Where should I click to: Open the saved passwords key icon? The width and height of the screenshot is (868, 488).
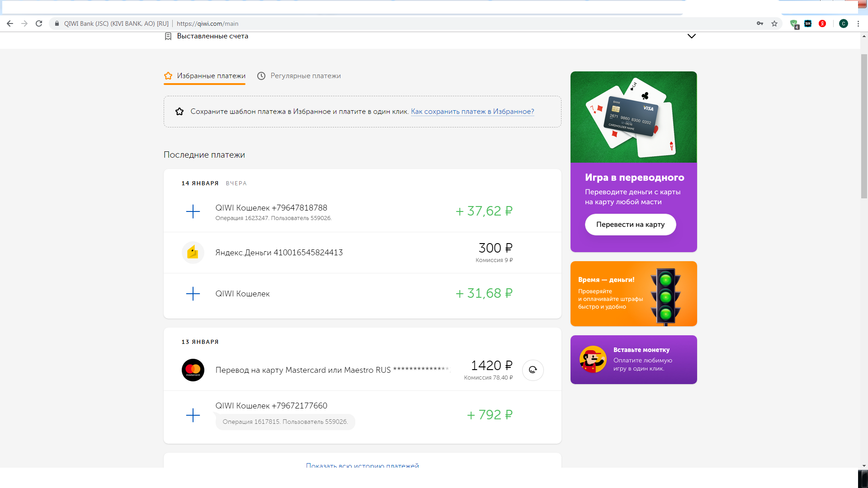click(x=760, y=23)
